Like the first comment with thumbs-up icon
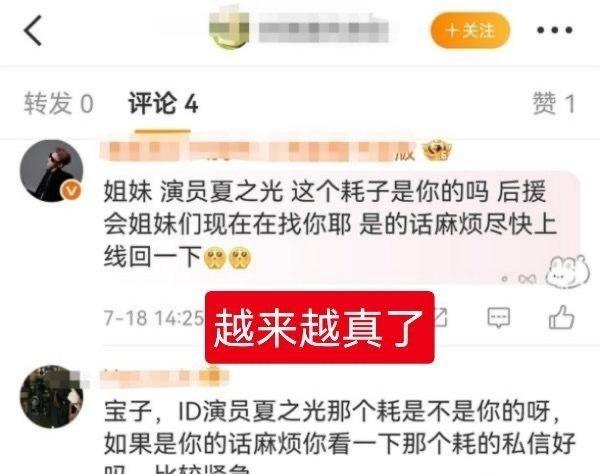Image resolution: width=600 pixels, height=474 pixels. pos(561,317)
